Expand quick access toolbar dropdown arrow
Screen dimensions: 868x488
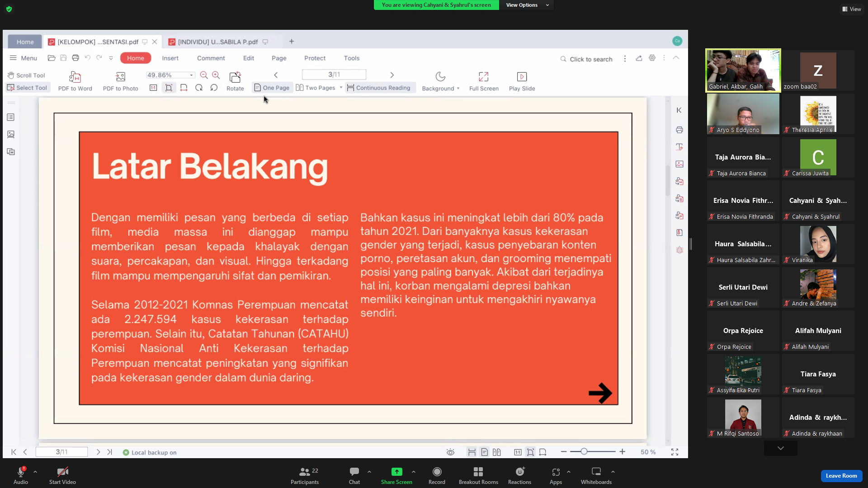111,58
